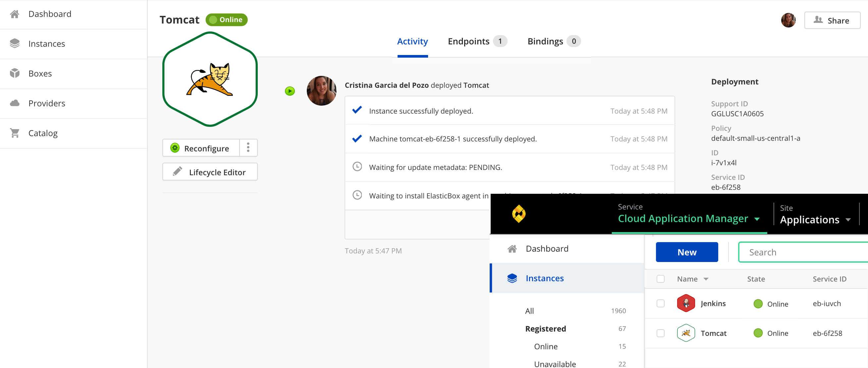Switch to the Bindings tab

pyautogui.click(x=554, y=41)
